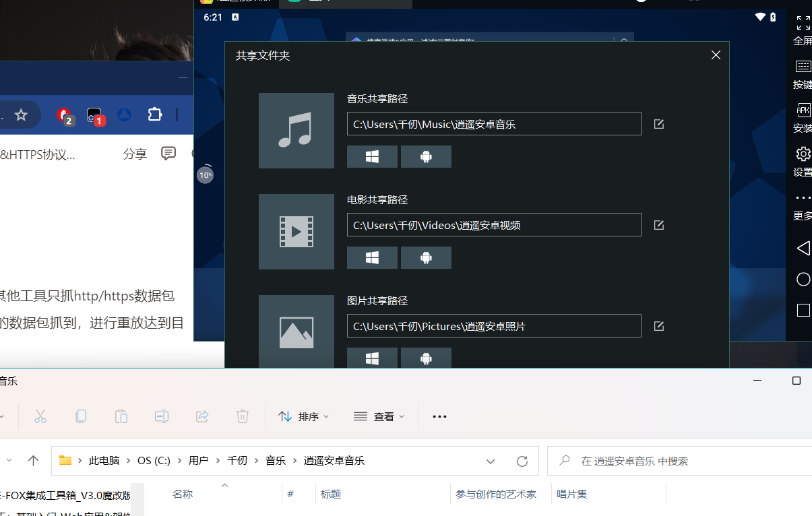The image size is (812, 516).
Task: Expand address bar history dropdown chevron
Action: [x=491, y=461]
